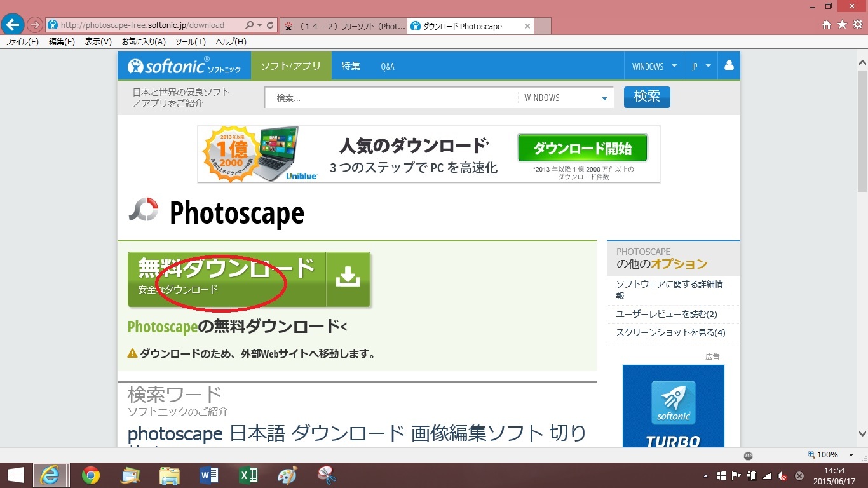Image resolution: width=868 pixels, height=488 pixels.
Task: Open ソフトウェアに関する詳細情報 link
Action: (669, 290)
